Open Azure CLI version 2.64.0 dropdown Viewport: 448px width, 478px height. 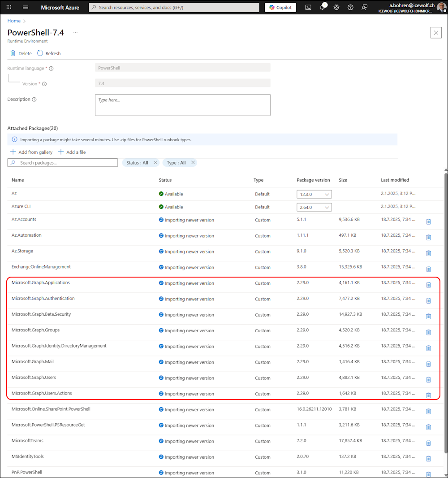coord(314,207)
